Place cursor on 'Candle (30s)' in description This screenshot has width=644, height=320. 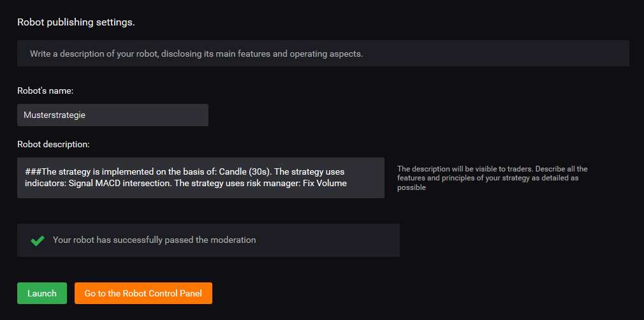pos(244,171)
